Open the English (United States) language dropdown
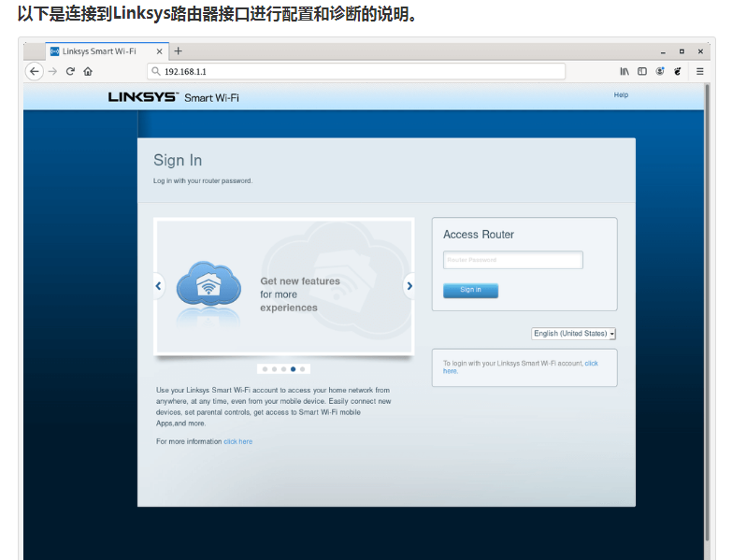 coord(573,333)
